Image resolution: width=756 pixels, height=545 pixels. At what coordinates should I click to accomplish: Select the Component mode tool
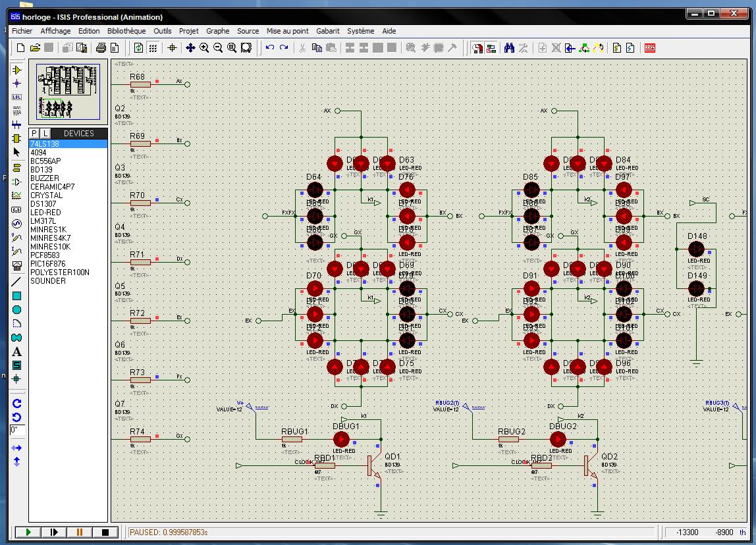coord(17,70)
